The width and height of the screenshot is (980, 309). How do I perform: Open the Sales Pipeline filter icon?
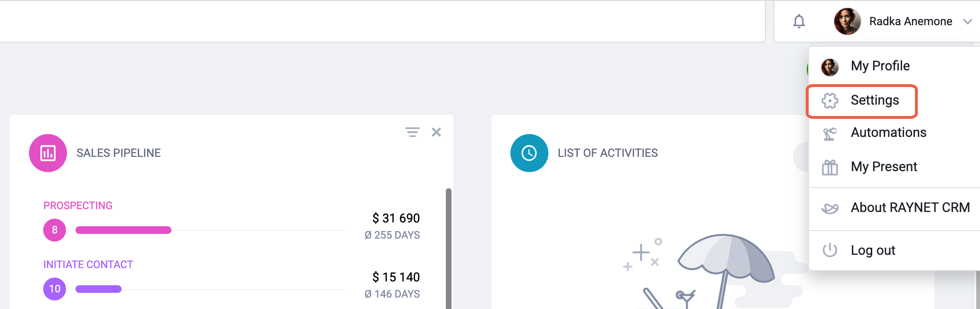pos(412,132)
